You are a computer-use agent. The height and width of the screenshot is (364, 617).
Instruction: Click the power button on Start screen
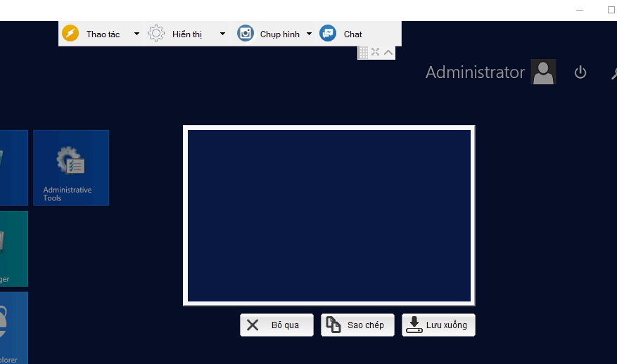pyautogui.click(x=580, y=72)
